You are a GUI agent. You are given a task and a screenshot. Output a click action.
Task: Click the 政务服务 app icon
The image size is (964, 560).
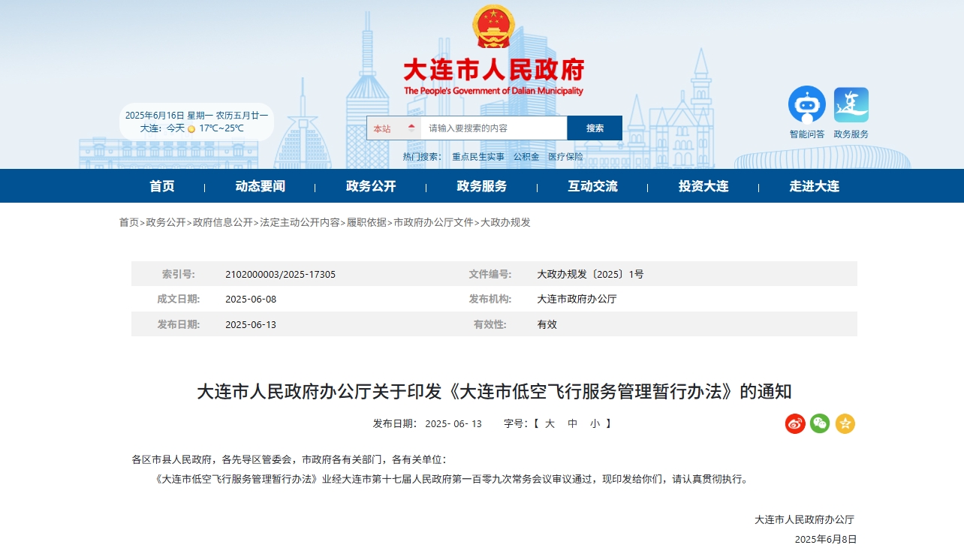(851, 105)
